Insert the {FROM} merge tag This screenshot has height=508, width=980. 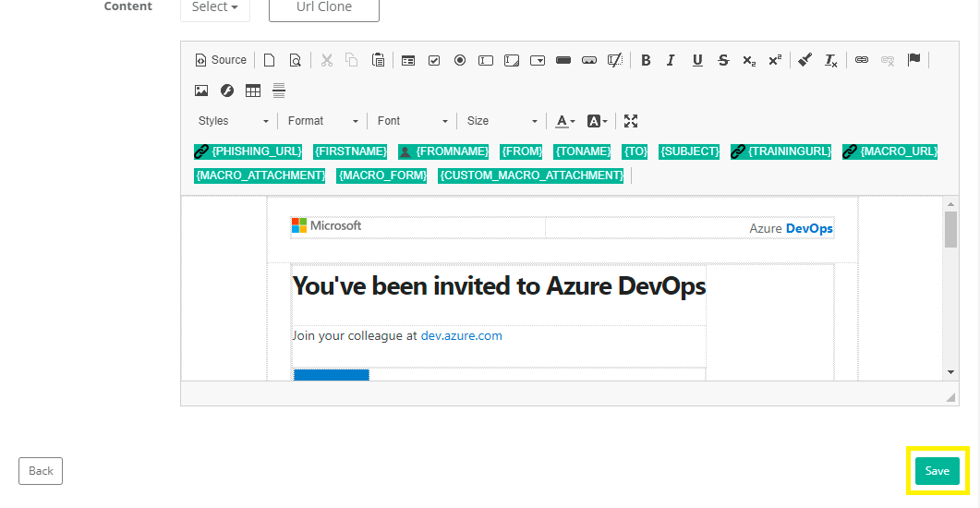pos(521,151)
